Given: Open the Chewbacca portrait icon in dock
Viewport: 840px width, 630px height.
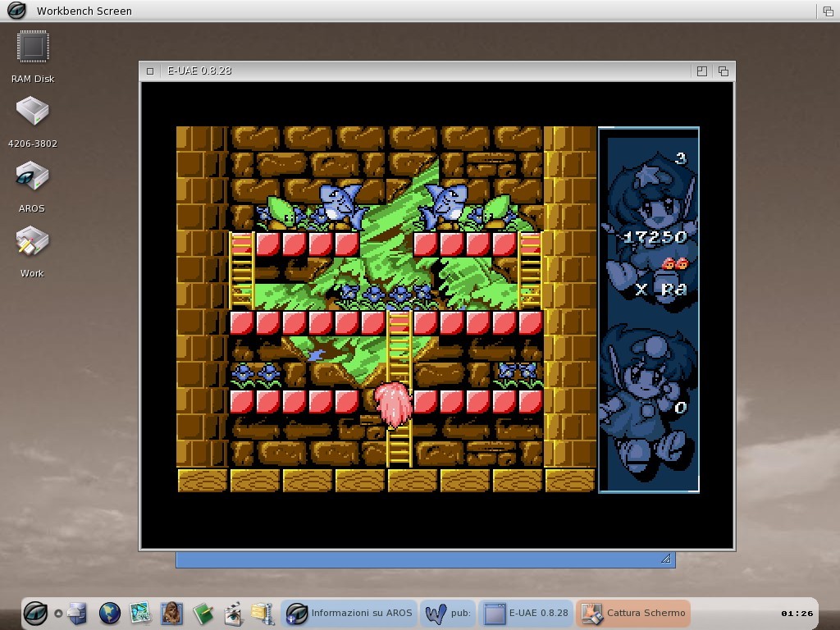Looking at the screenshot, I should 172,614.
